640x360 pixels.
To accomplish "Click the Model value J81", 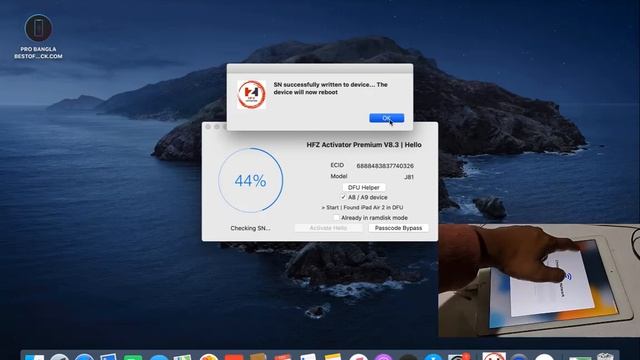I will pyautogui.click(x=409, y=177).
